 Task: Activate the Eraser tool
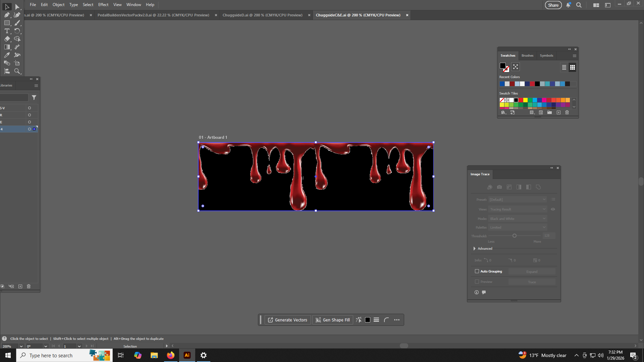point(7,39)
